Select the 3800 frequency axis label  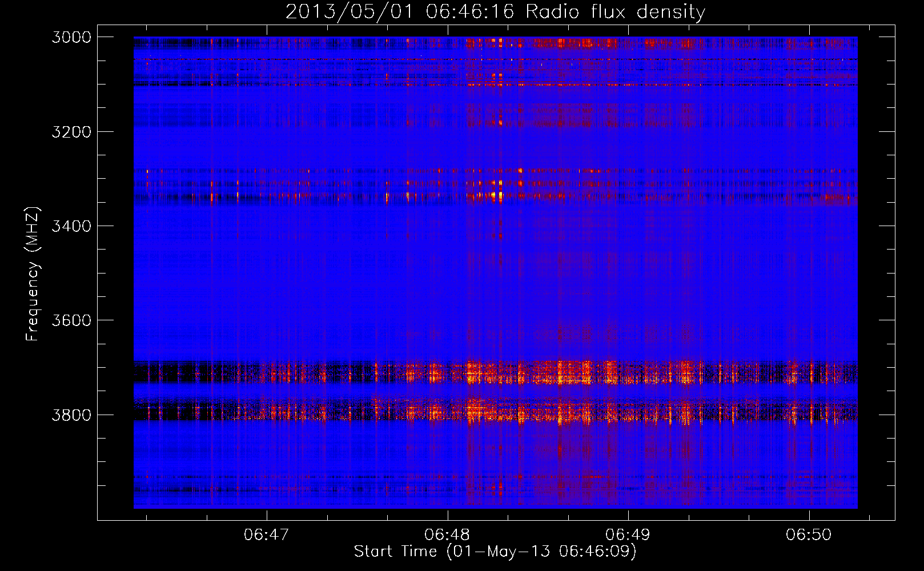click(71, 415)
